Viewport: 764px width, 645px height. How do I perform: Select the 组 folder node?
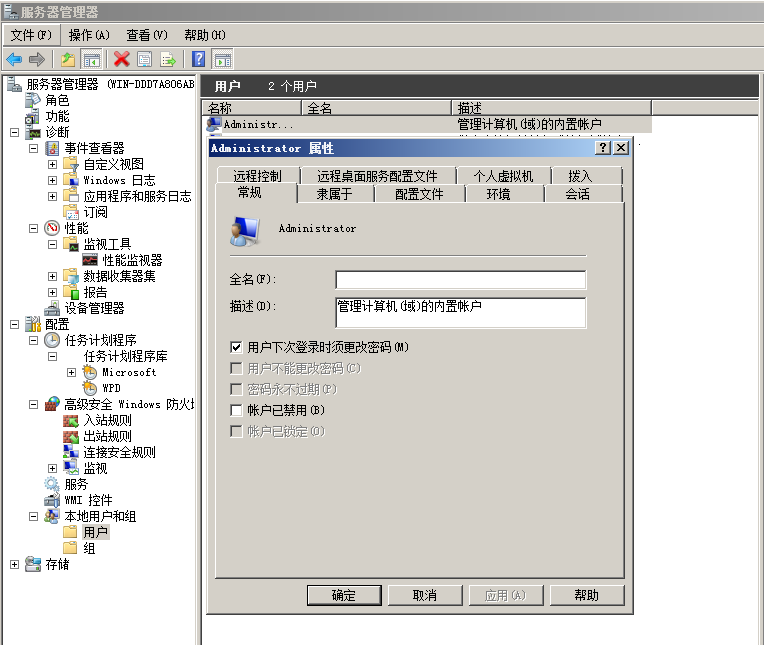coord(89,549)
